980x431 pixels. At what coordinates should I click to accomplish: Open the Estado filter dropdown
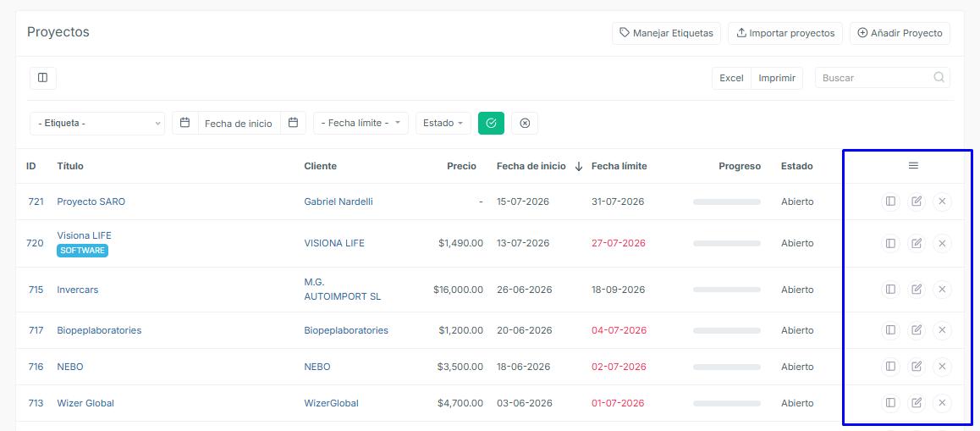point(443,124)
